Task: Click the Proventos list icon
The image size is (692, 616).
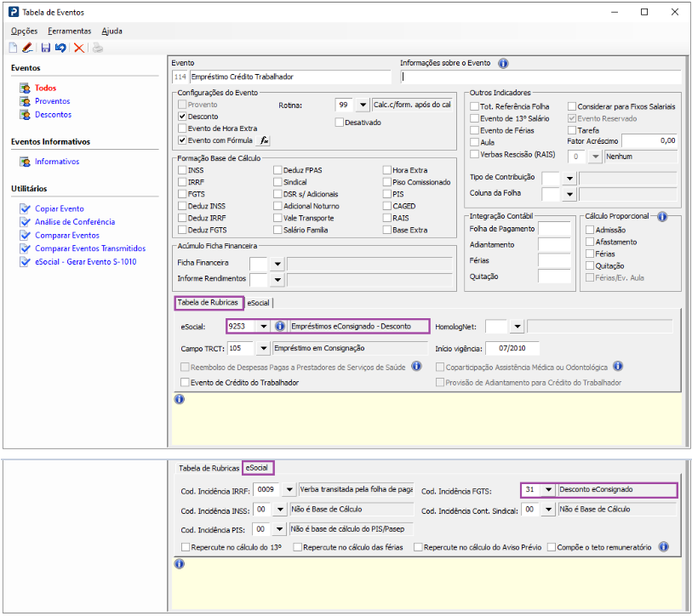Action: point(25,101)
